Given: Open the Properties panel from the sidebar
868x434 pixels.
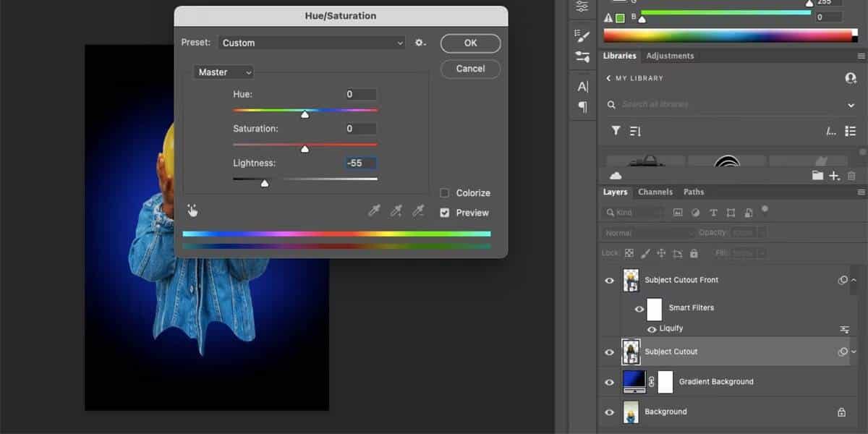Looking at the screenshot, I should (x=582, y=7).
